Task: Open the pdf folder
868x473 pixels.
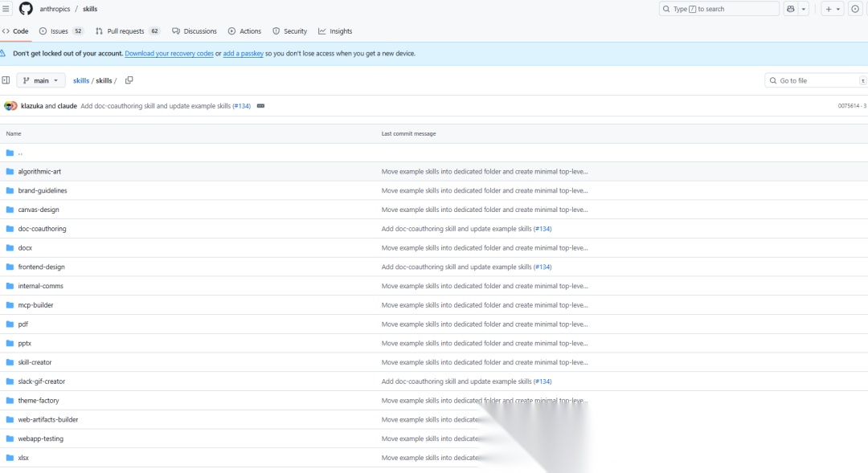Action: point(23,324)
